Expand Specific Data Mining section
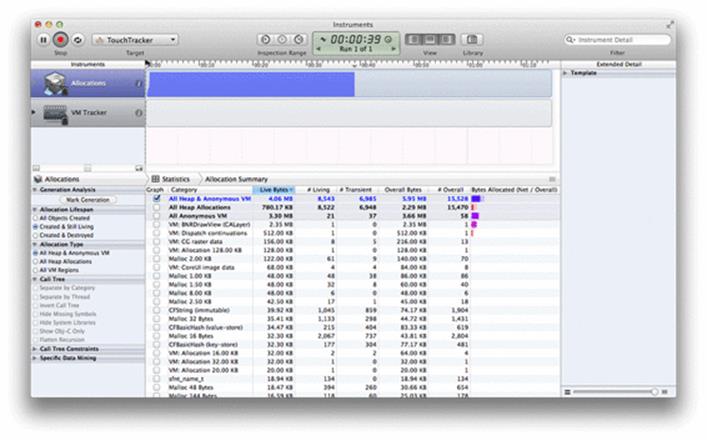 [35, 358]
